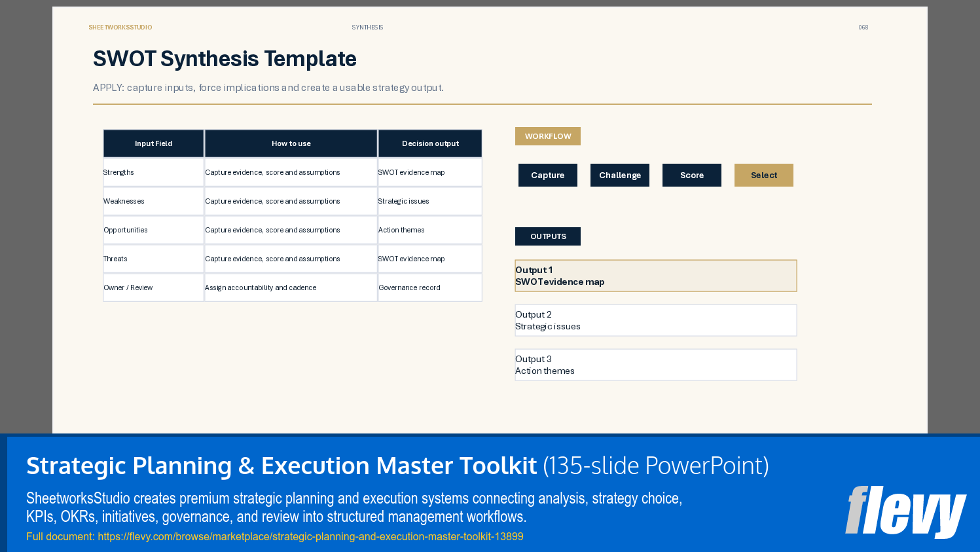
Task: Click the flevy logo
Action: point(905,511)
